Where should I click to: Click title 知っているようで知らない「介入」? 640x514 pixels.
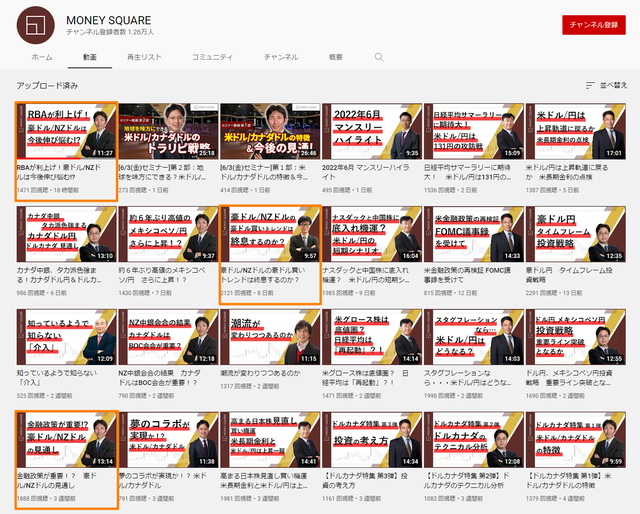(x=57, y=378)
